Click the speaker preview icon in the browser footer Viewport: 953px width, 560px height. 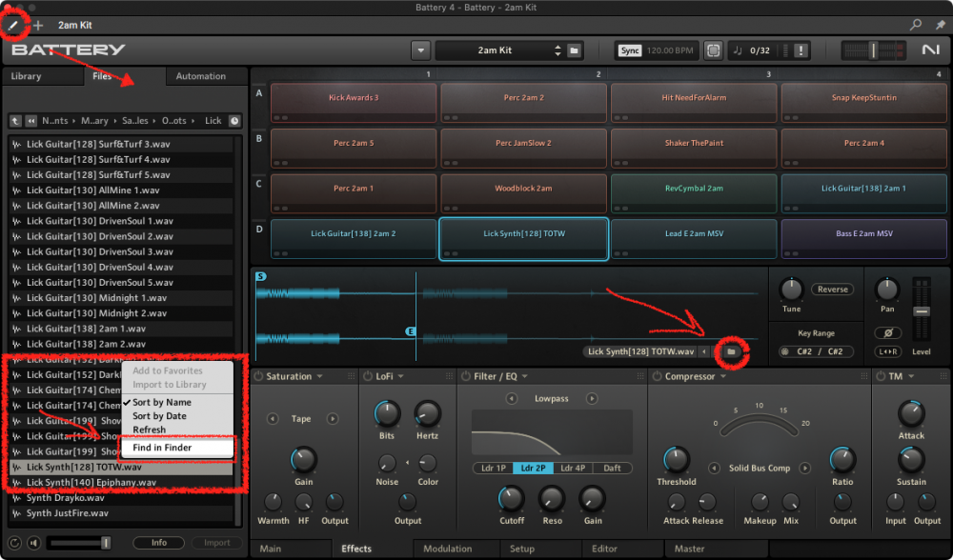click(34, 543)
